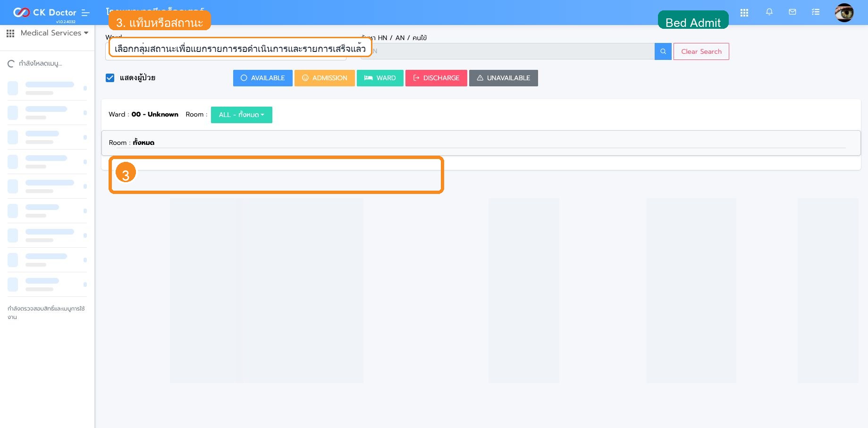The image size is (868, 428).
Task: Untick the แสดงผู้ป่วย checkbox
Action: [x=110, y=78]
